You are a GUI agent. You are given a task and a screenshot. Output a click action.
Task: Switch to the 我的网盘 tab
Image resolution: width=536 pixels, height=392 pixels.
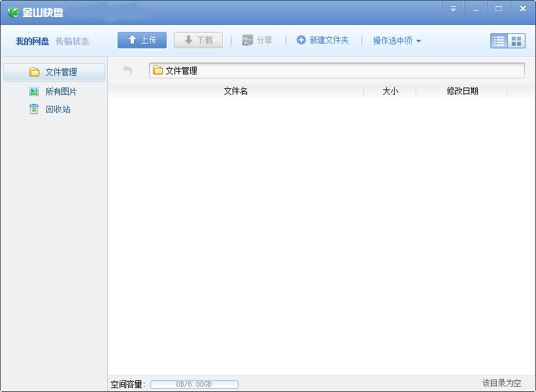pyautogui.click(x=32, y=41)
